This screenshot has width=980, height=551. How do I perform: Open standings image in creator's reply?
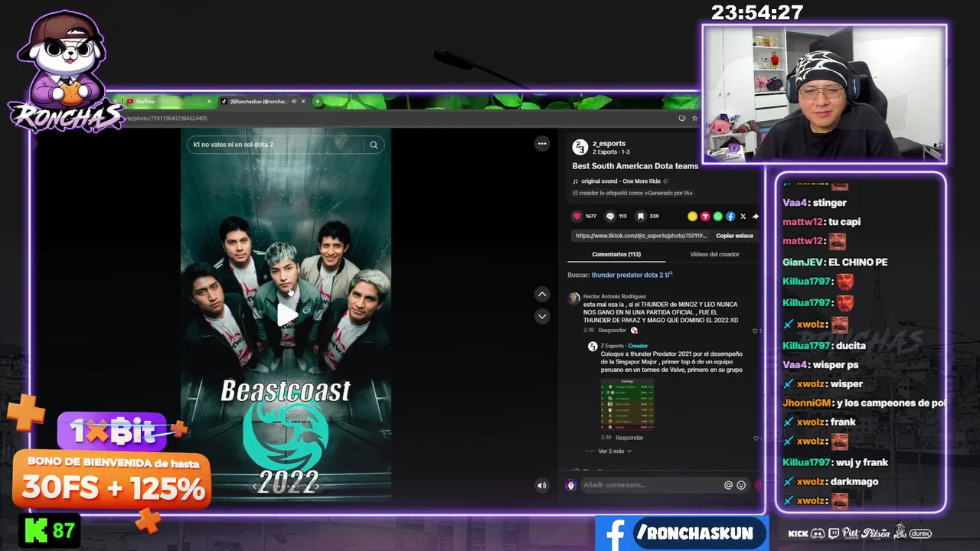627,405
